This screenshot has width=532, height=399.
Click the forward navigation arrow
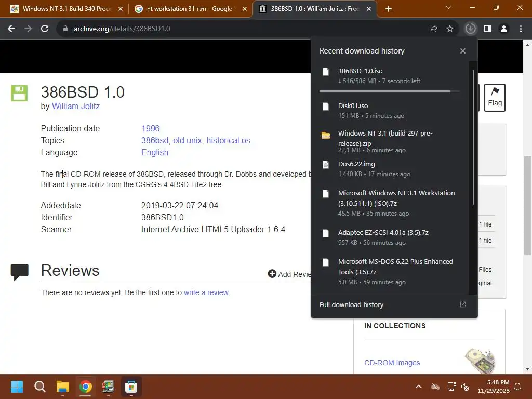pyautogui.click(x=28, y=29)
